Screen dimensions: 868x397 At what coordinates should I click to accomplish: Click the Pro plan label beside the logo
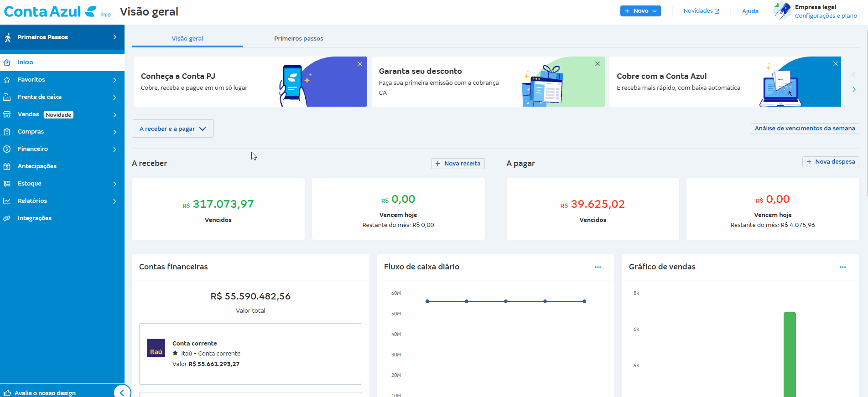pyautogui.click(x=106, y=15)
